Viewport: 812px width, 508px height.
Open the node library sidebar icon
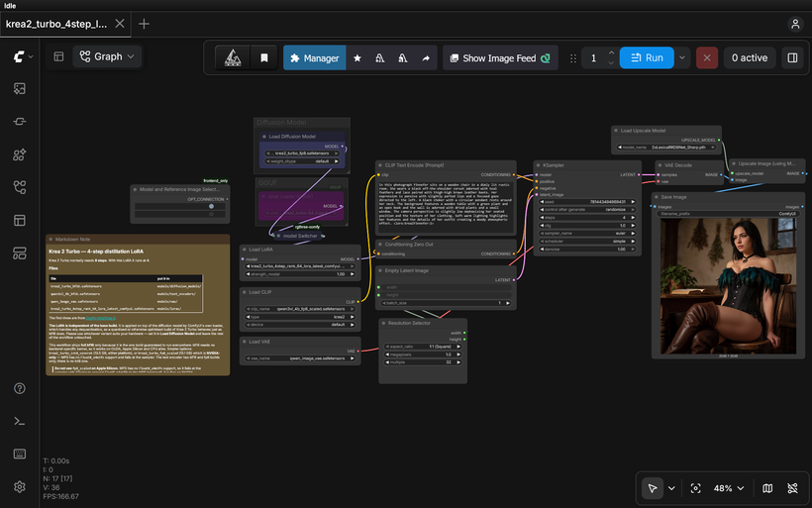(20, 122)
